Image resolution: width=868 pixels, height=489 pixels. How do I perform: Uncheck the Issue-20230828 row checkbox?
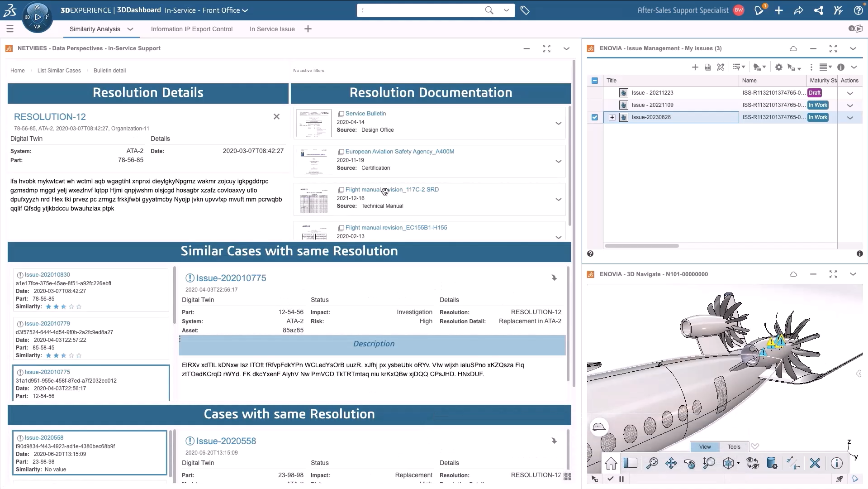pos(595,117)
